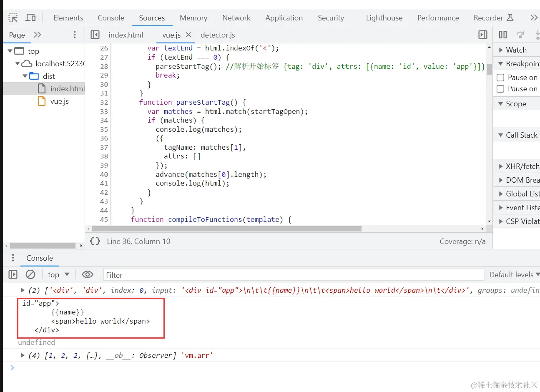Screen dimensions: 540x392
Task: Pretty print the source with the braces icon
Action: coord(95,241)
